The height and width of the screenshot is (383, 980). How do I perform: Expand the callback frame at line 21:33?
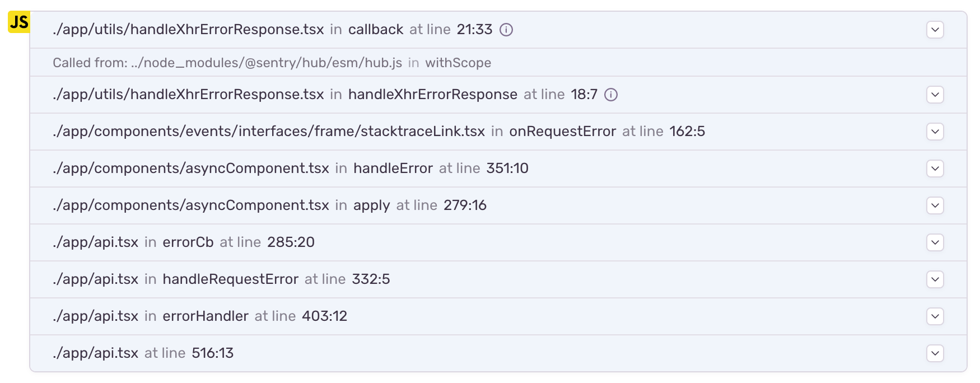pyautogui.click(x=935, y=30)
